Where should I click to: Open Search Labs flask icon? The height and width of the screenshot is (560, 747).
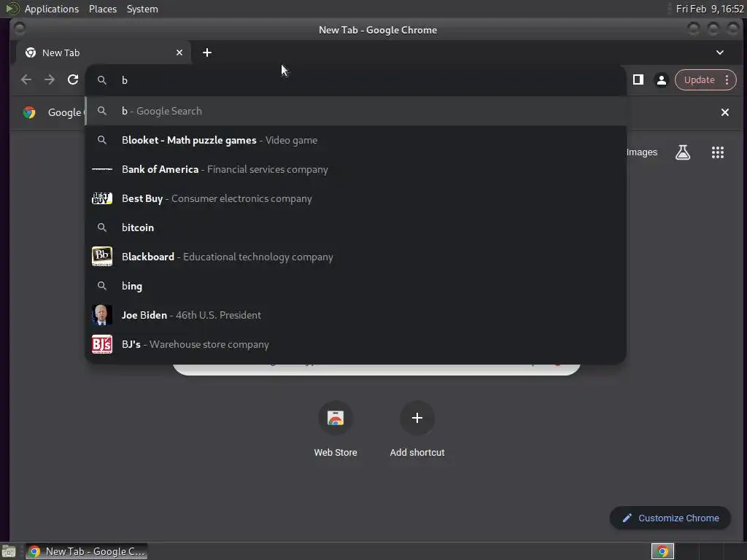(683, 152)
